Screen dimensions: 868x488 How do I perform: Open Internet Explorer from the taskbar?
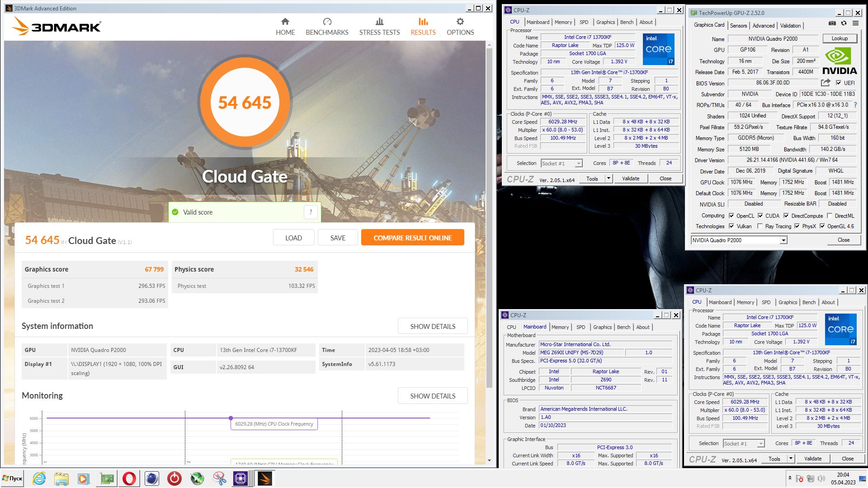[x=39, y=479]
